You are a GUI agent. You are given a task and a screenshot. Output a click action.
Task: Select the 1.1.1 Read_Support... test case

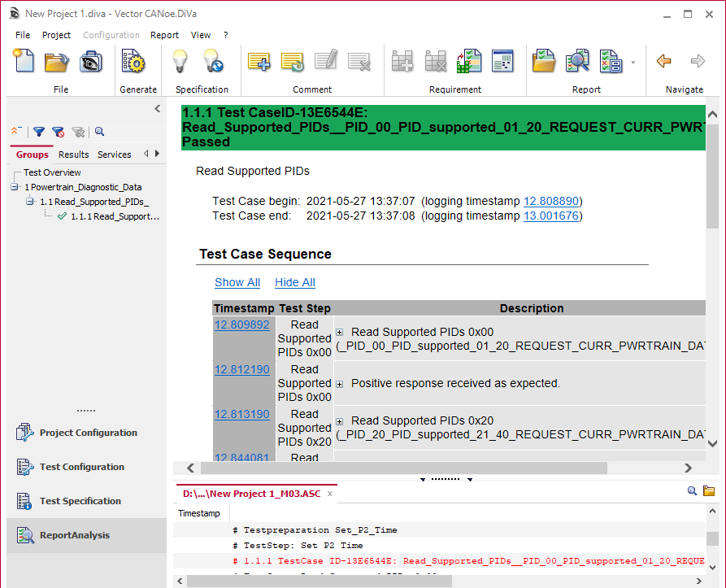point(115,216)
